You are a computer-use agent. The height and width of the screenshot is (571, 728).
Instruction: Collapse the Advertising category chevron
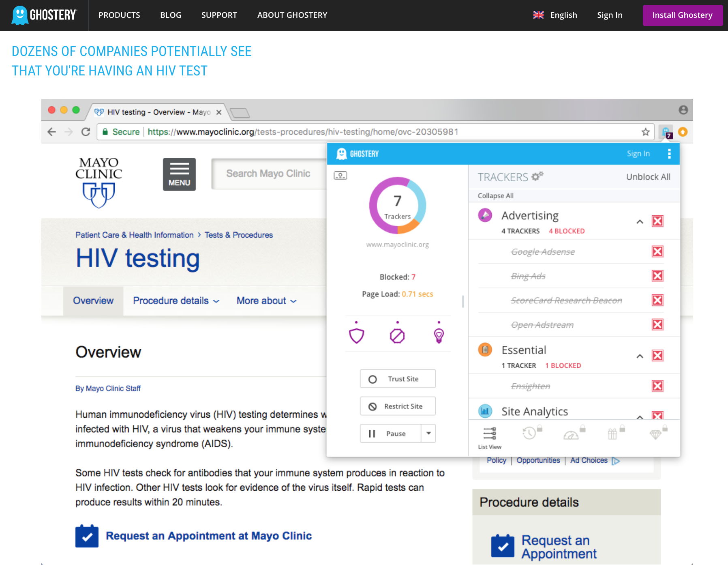640,221
